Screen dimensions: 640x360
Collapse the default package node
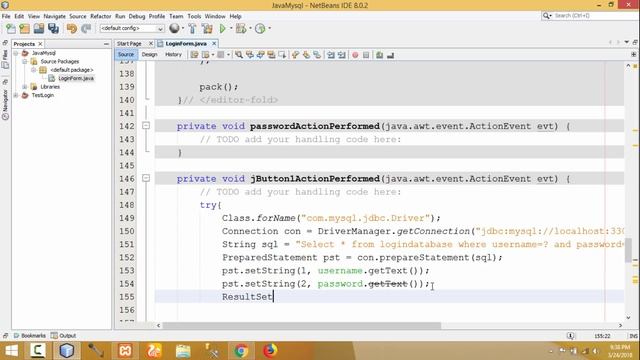(x=33, y=70)
